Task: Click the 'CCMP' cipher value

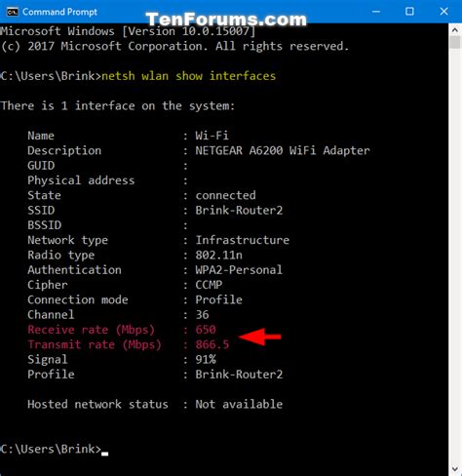Action: (209, 285)
